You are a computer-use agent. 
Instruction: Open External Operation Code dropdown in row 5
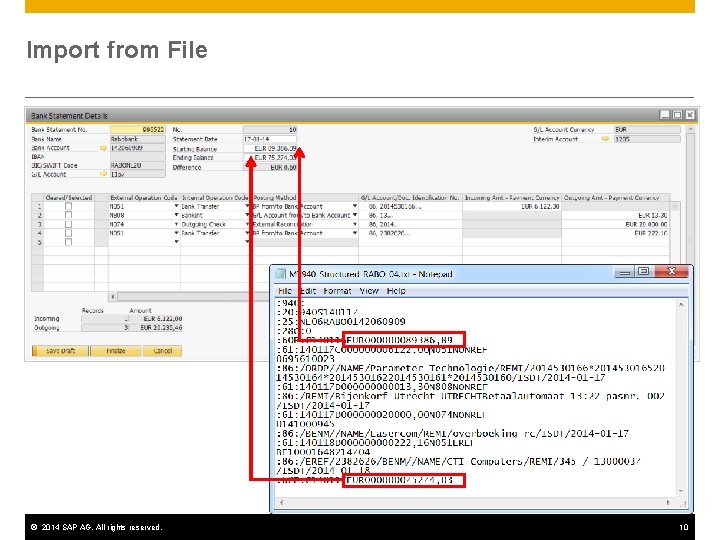click(x=176, y=242)
